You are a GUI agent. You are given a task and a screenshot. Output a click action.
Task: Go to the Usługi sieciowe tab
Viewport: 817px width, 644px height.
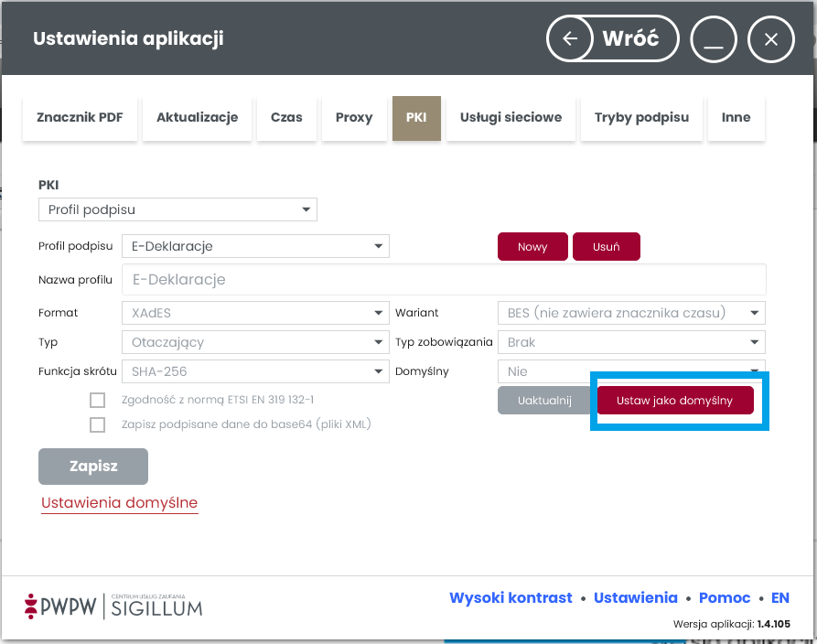(511, 117)
